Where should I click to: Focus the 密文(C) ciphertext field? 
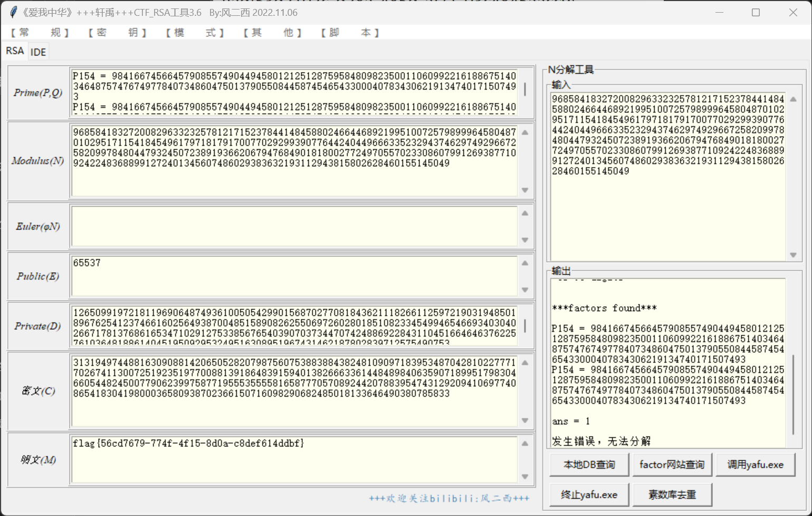pos(294,390)
